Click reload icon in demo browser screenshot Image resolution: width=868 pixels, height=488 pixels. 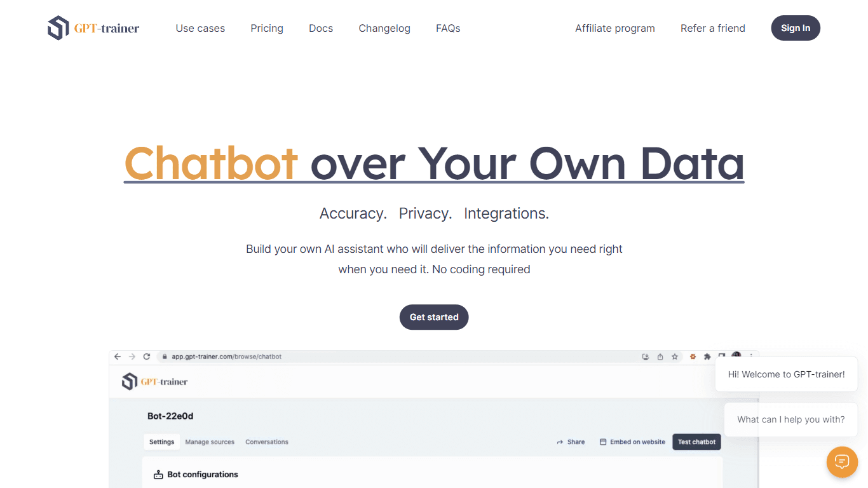pos(147,357)
